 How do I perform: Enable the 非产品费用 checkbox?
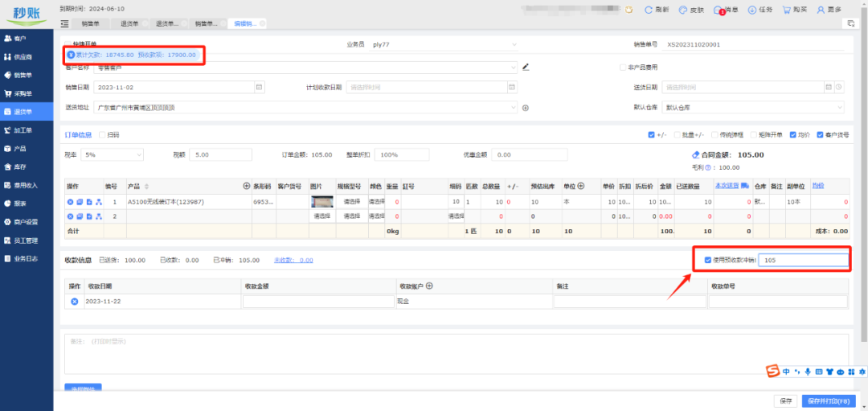(x=622, y=68)
